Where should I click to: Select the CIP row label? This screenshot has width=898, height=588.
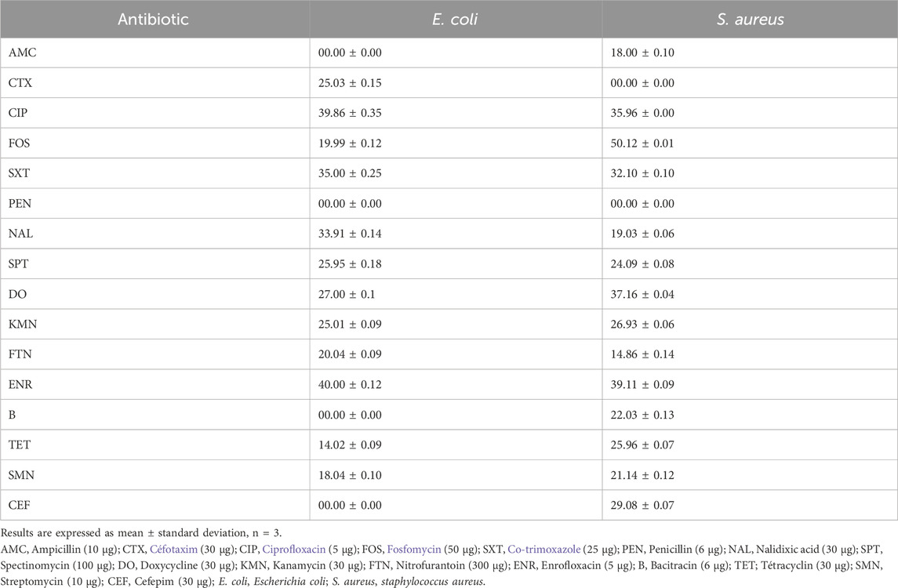[18, 113]
